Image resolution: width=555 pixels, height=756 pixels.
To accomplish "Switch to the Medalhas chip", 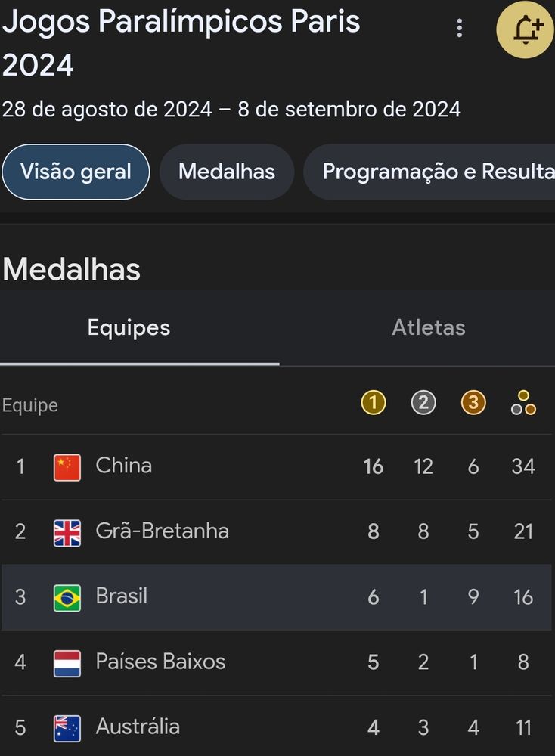I will click(227, 172).
